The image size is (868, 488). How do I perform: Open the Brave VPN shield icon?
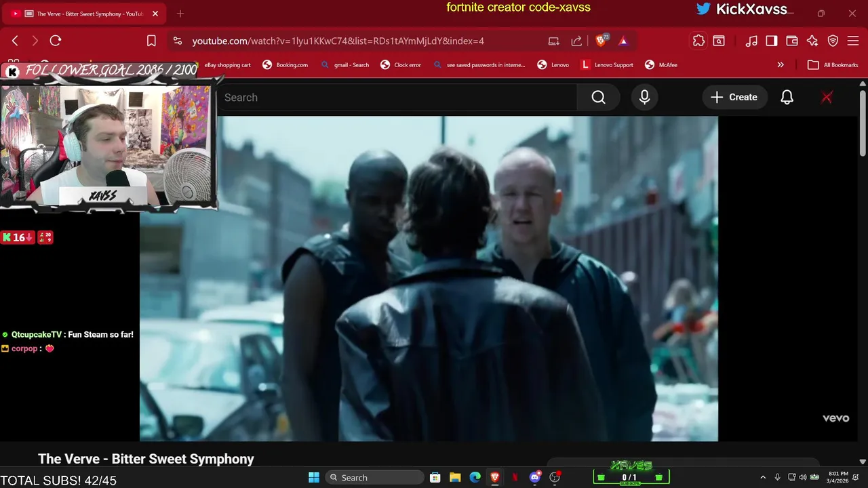833,41
